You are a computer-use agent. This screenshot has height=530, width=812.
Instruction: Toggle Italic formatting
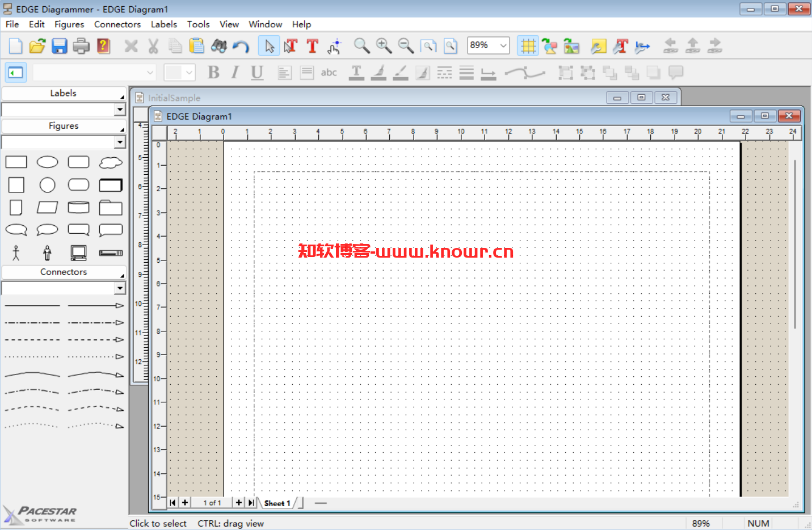235,73
